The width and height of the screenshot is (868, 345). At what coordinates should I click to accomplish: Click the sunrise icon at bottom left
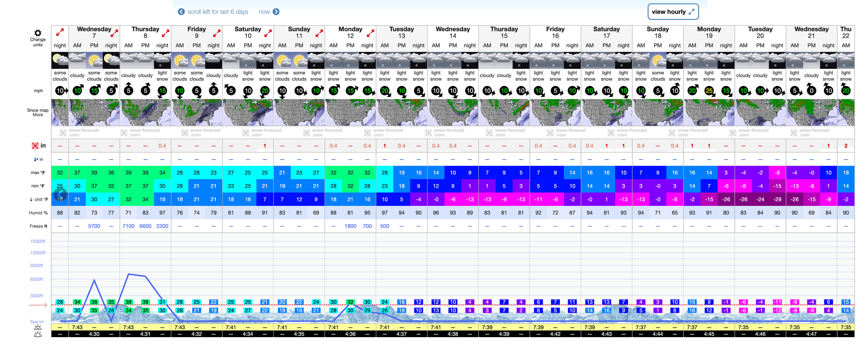(x=38, y=327)
